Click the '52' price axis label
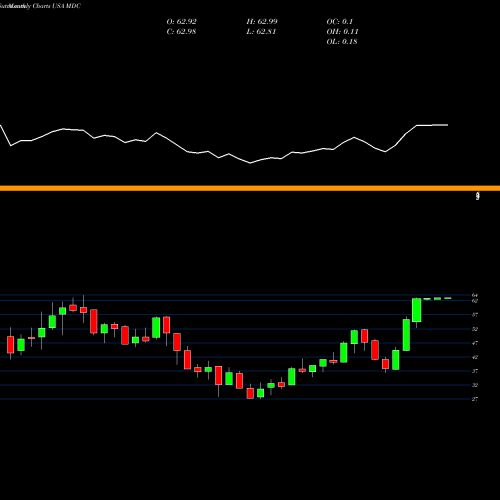Viewport: 500px width, 500px height. tap(475, 329)
